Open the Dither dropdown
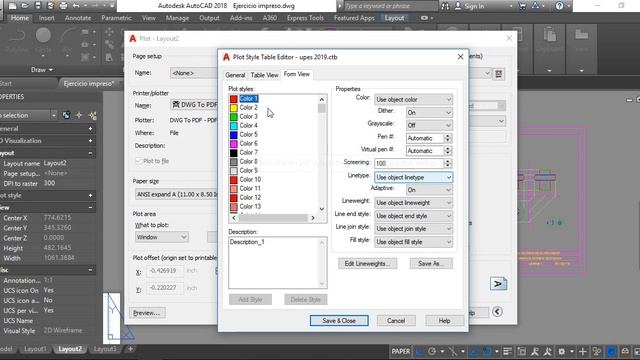The height and width of the screenshot is (360, 640). point(429,112)
